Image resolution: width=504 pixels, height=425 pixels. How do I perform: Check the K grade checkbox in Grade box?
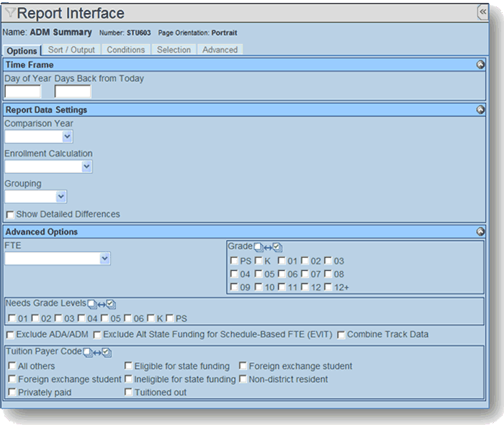coord(258,260)
